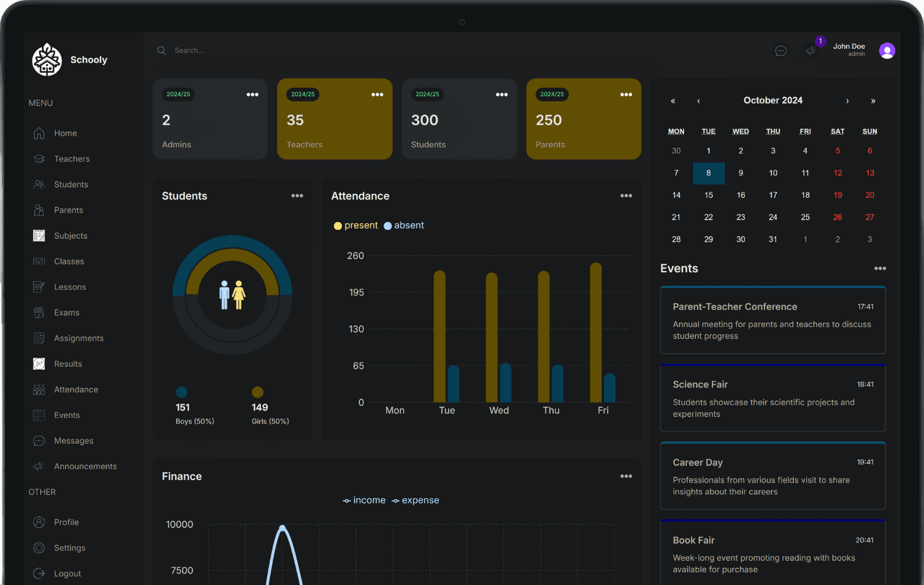Click the boy and girl figure icon
This screenshot has width=924, height=585.
(x=232, y=295)
